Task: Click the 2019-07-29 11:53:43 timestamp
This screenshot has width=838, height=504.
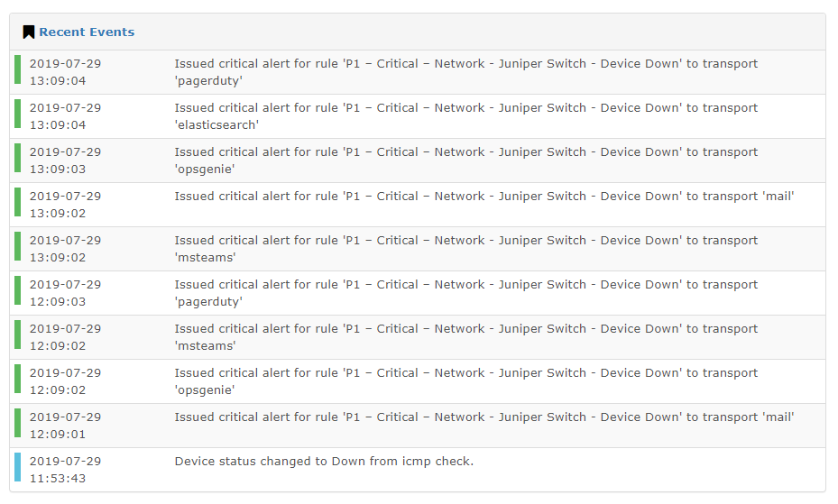Action: 65,470
